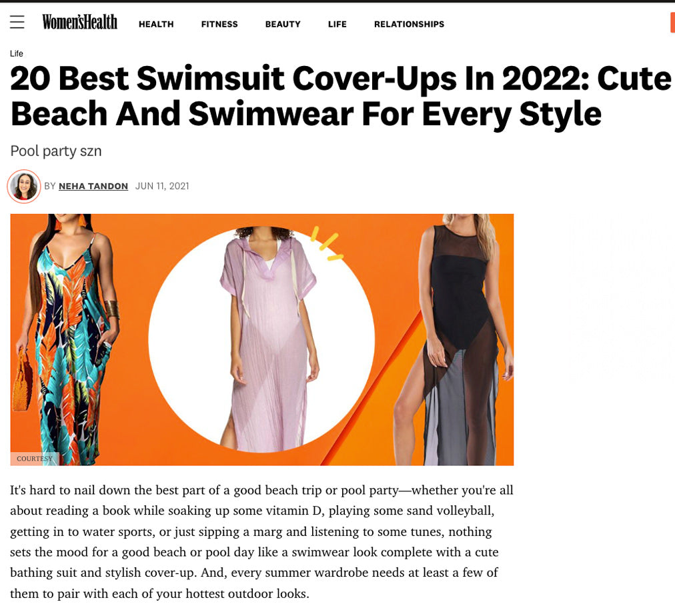
Task: Click the Jun 11, 2021 publish date
Action: [x=162, y=186]
